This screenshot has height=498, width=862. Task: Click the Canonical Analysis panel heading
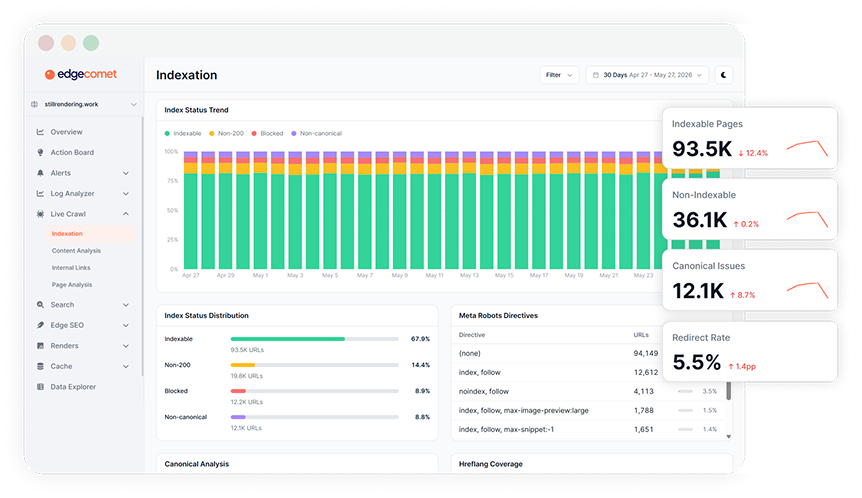[x=197, y=464]
